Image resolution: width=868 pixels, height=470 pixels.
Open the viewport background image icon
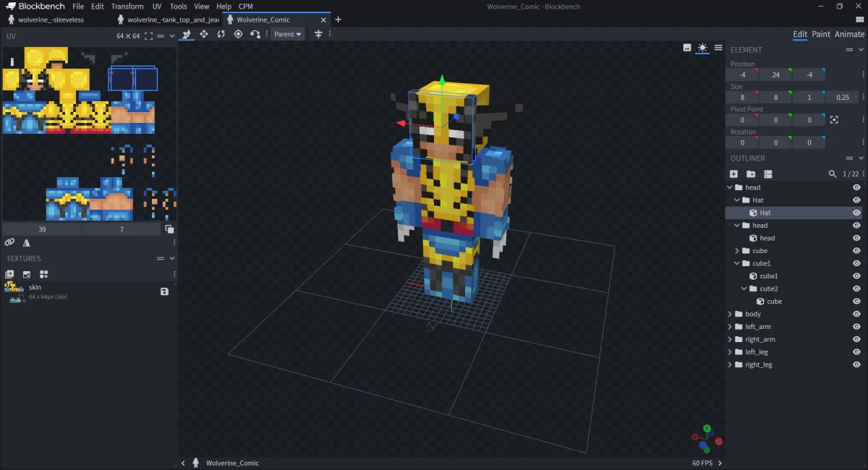[x=687, y=48]
